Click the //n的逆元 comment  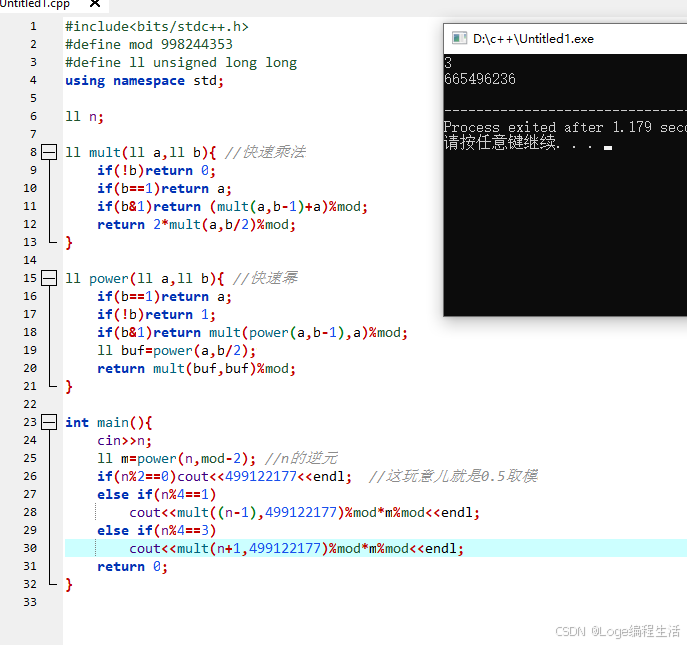point(301,458)
